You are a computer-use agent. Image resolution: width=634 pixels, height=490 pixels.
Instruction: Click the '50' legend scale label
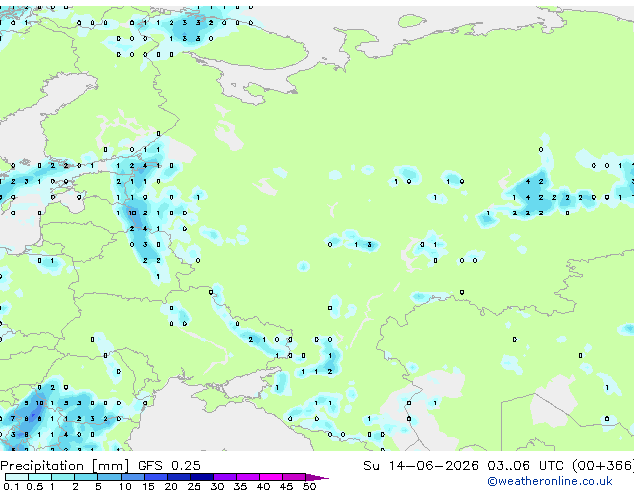(309, 486)
